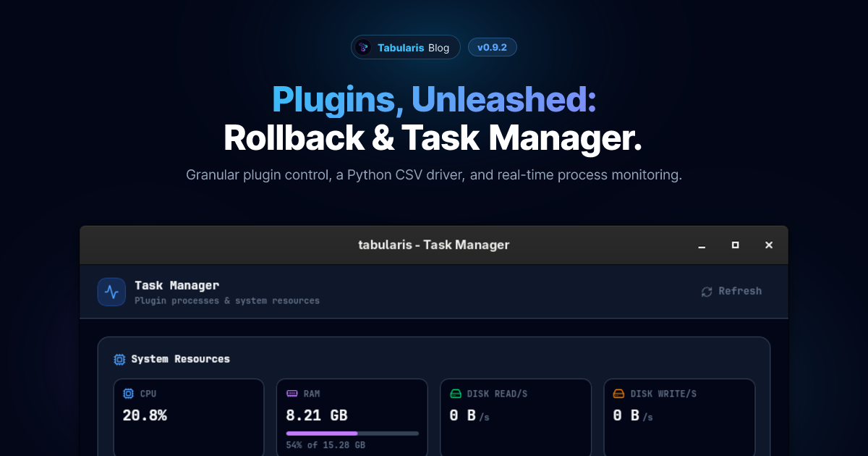868x456 pixels.
Task: Toggle the window maximize control
Action: [x=735, y=245]
